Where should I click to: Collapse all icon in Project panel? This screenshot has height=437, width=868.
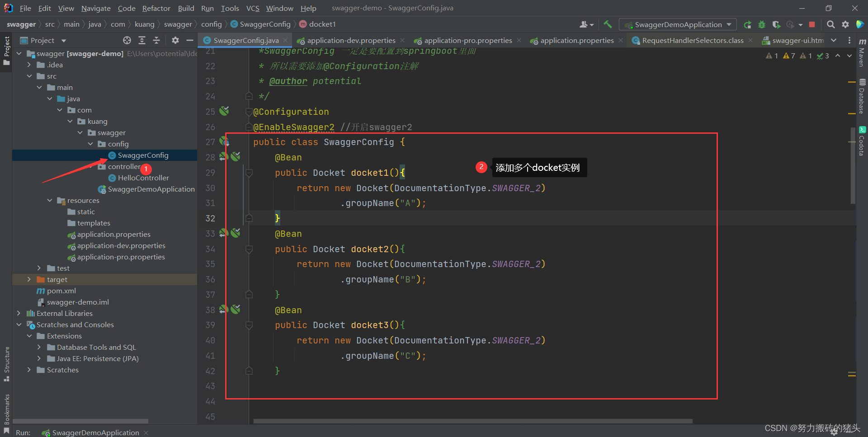tap(156, 40)
